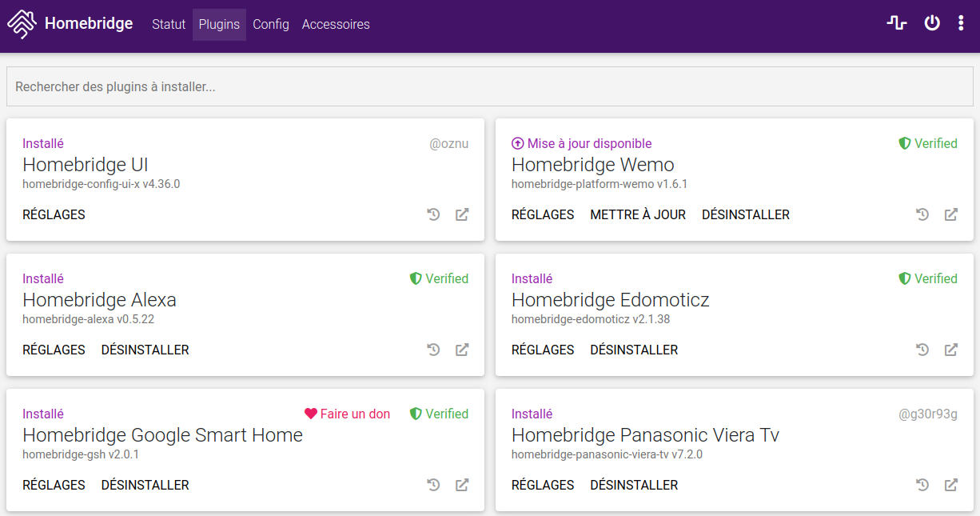This screenshot has height=516, width=980.
Task: Open Panasonic Viera Tv external link icon
Action: [951, 485]
